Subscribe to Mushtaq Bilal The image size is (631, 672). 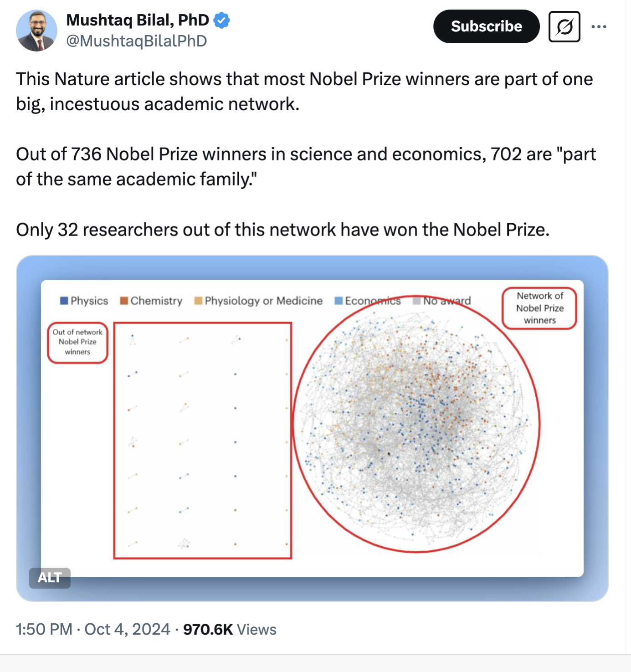pos(486,26)
